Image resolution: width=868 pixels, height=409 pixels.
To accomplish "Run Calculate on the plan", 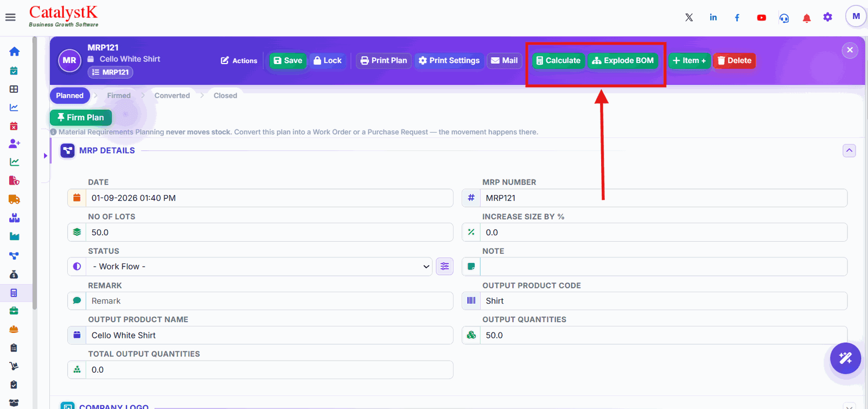I will point(558,61).
